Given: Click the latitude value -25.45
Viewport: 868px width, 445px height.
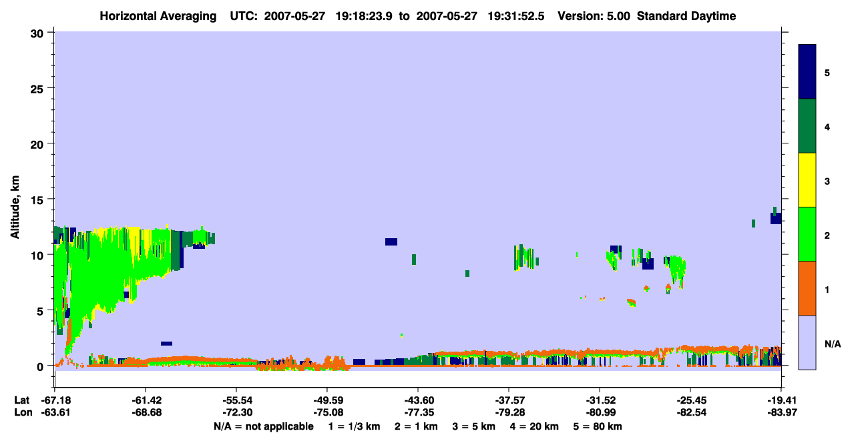Looking at the screenshot, I should coord(690,400).
